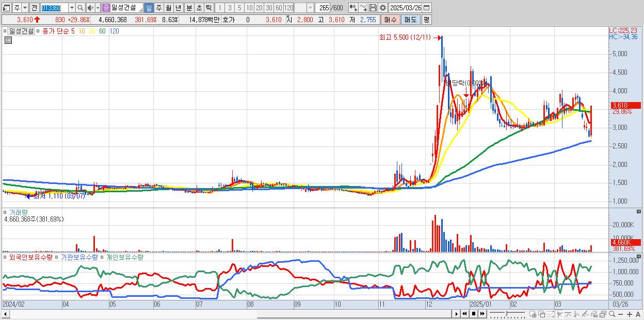Click the purple 증 badge icon
This screenshot has width=644, height=320.
click(x=106, y=8)
